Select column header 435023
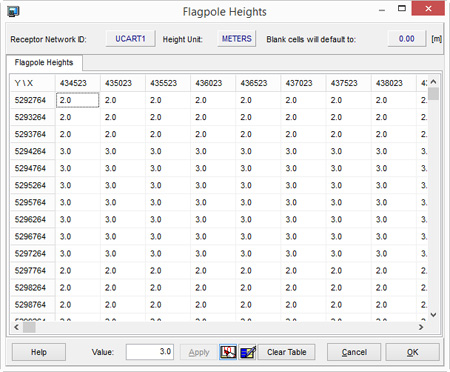The height and width of the screenshot is (372, 450). (123, 83)
